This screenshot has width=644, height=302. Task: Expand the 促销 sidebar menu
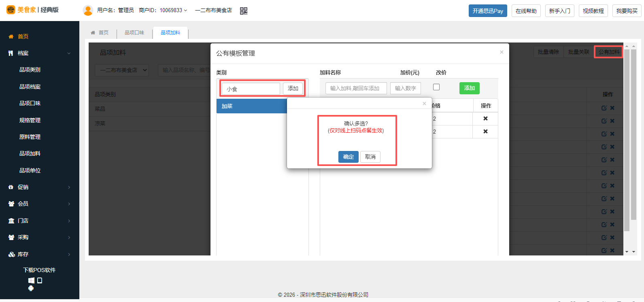[69, 187]
